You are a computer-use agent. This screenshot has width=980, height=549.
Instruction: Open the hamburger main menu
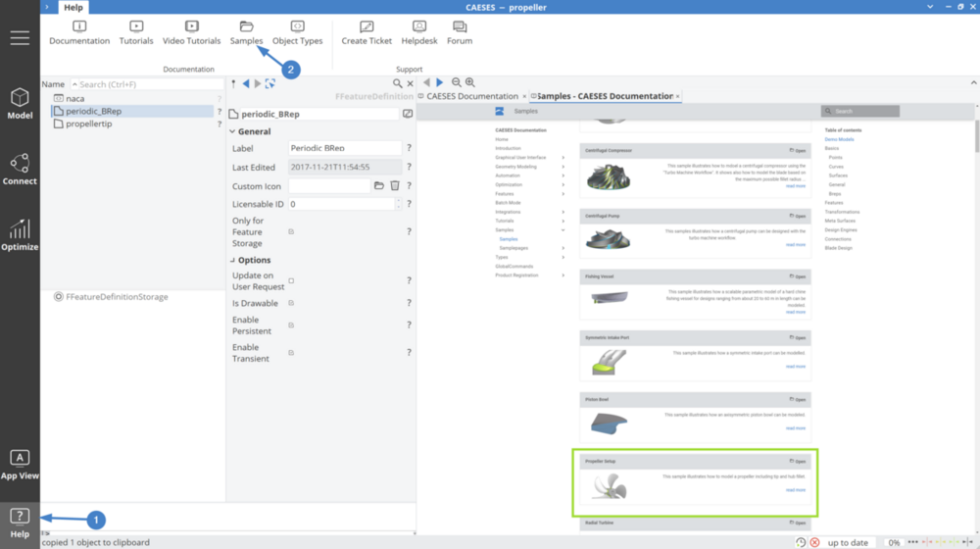tap(20, 37)
